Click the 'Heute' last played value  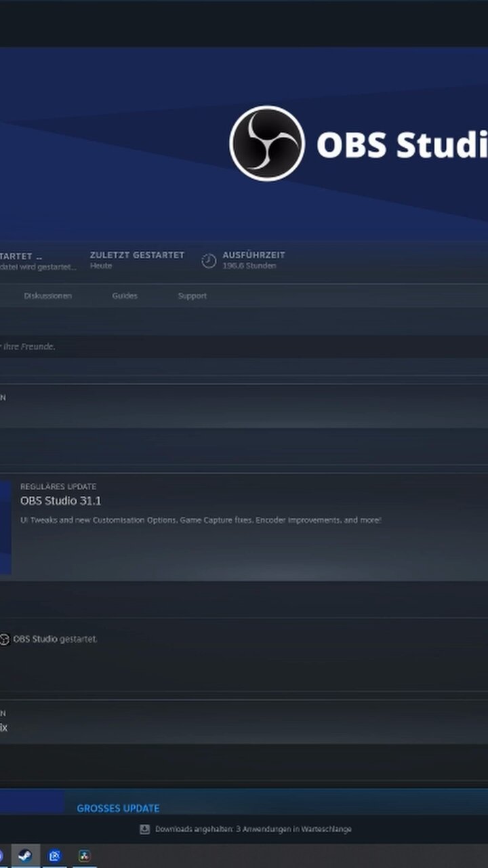pyautogui.click(x=101, y=266)
